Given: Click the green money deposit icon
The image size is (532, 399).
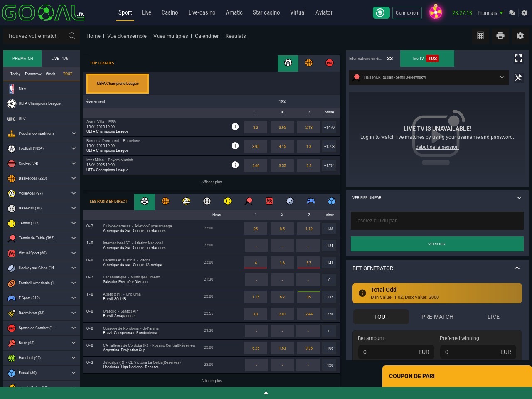Looking at the screenshot, I should click(x=381, y=13).
